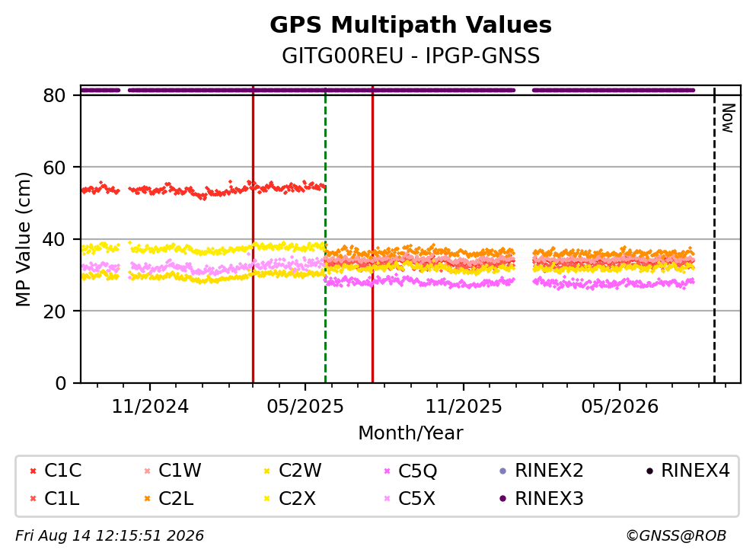
Task: Click the C2X legend label
Action: click(x=297, y=499)
